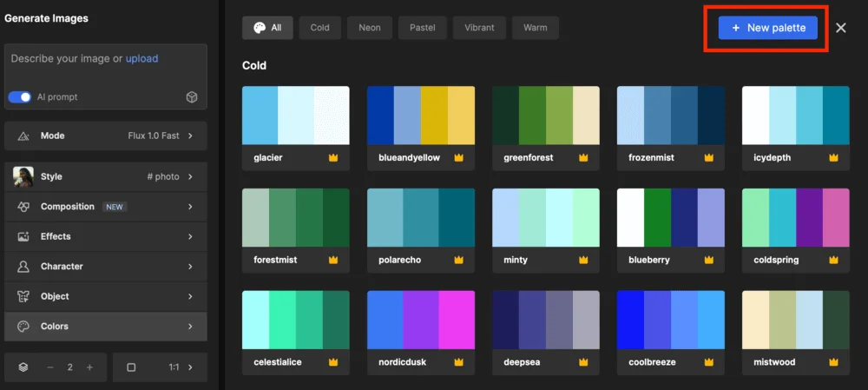
Task: Click the Colors palette icon
Action: tap(23, 327)
